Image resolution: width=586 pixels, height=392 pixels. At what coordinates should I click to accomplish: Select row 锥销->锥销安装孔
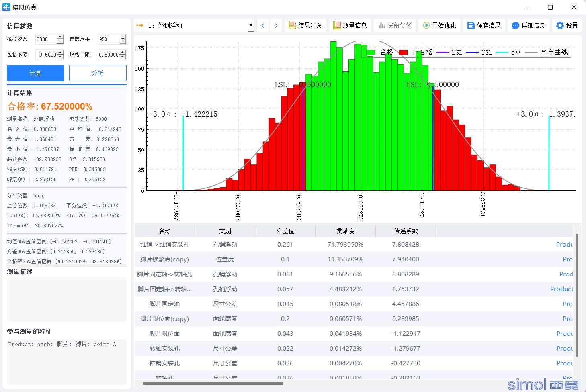click(x=354, y=244)
